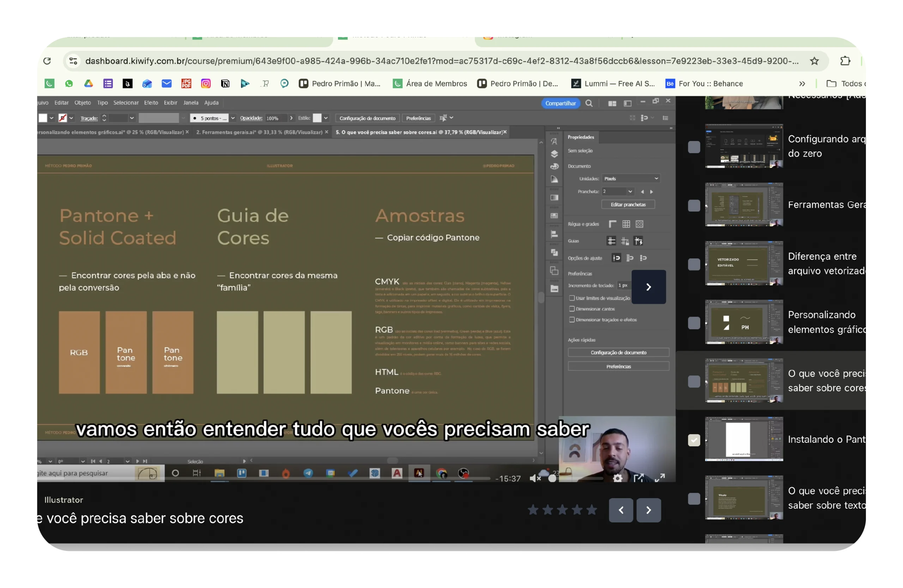Click the Illustrator search magnifier icon
The height and width of the screenshot is (588, 903).
pyautogui.click(x=589, y=103)
